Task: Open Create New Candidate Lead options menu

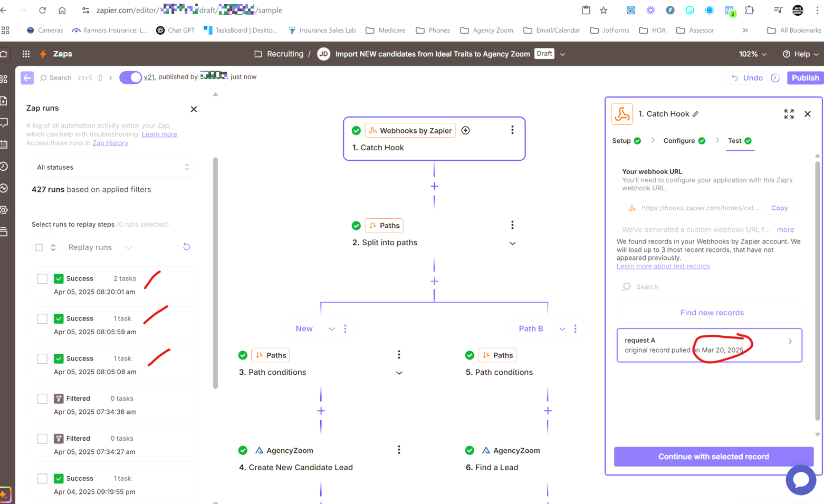Action: [x=399, y=450]
